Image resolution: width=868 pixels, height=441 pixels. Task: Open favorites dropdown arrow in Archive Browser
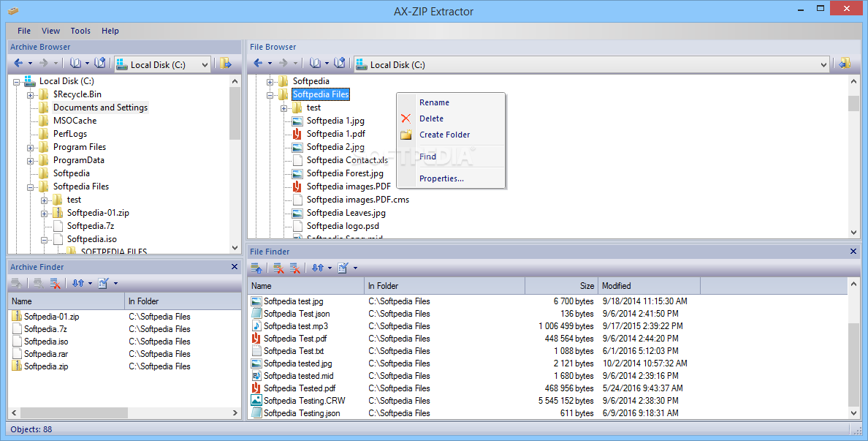88,64
